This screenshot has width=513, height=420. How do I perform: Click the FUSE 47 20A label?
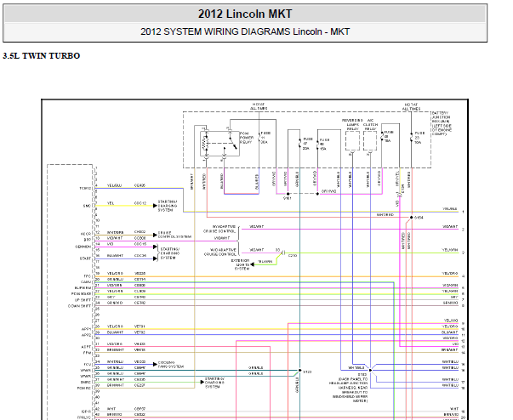pyautogui.click(x=307, y=144)
